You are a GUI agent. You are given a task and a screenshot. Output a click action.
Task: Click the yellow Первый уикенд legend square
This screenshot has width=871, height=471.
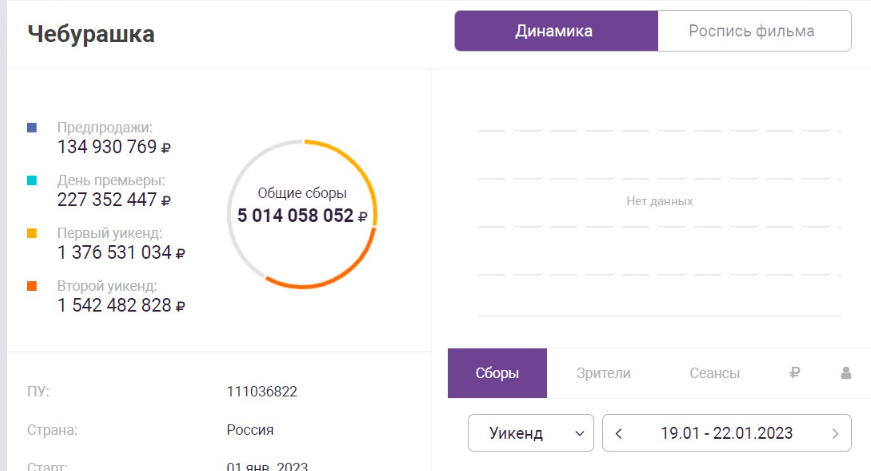click(32, 233)
